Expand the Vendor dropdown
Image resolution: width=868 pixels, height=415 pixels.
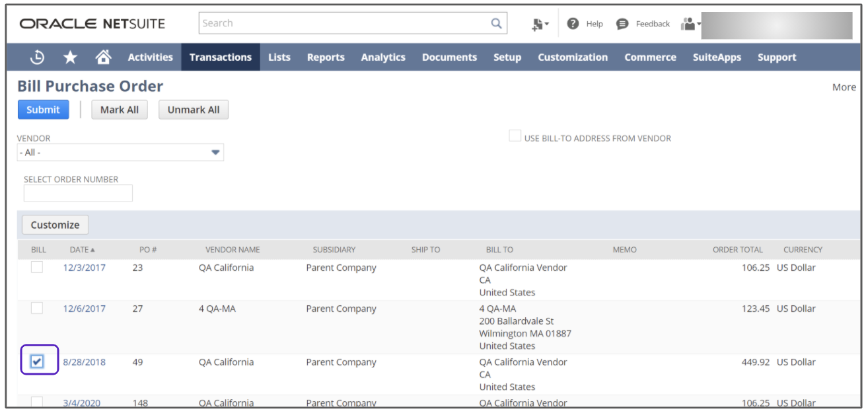215,153
